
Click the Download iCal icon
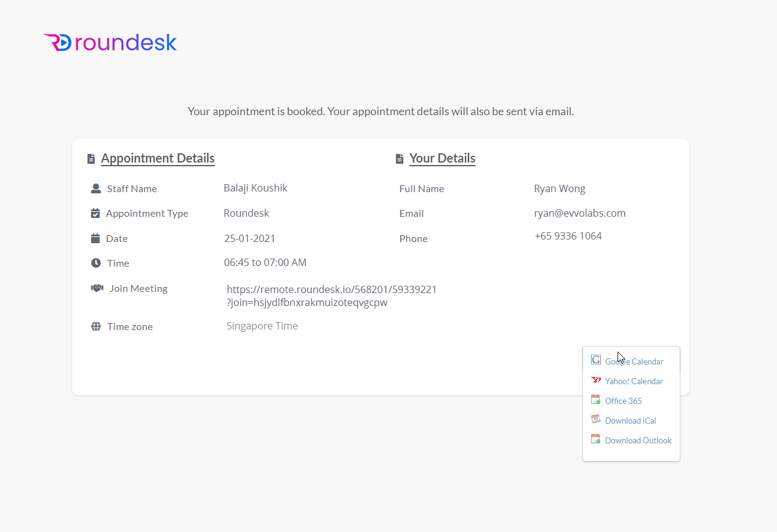click(x=595, y=419)
